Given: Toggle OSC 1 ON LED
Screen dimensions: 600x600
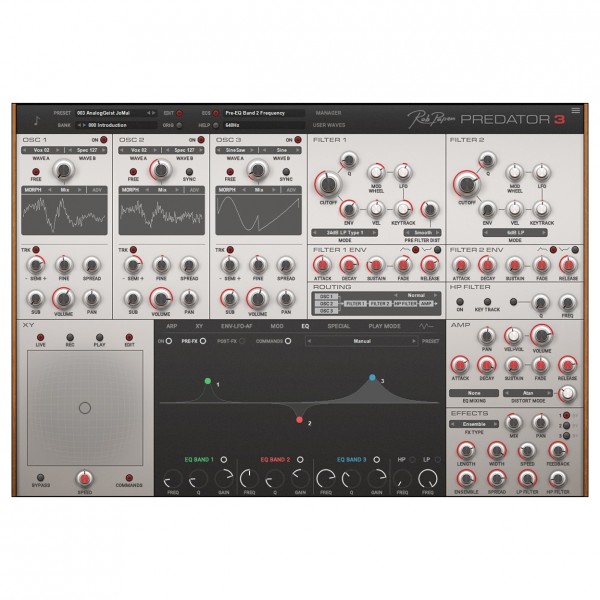Looking at the screenshot, I should (104, 140).
